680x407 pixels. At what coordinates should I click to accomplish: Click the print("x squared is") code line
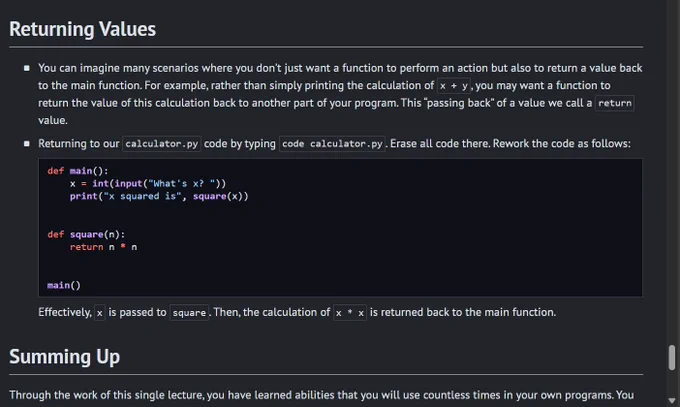point(159,196)
